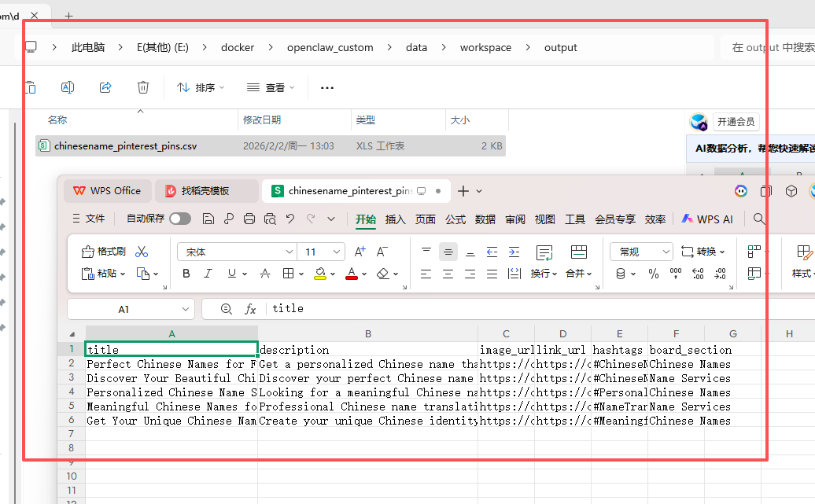
Task: Switch to the 插入 ribbon tab
Action: point(396,219)
